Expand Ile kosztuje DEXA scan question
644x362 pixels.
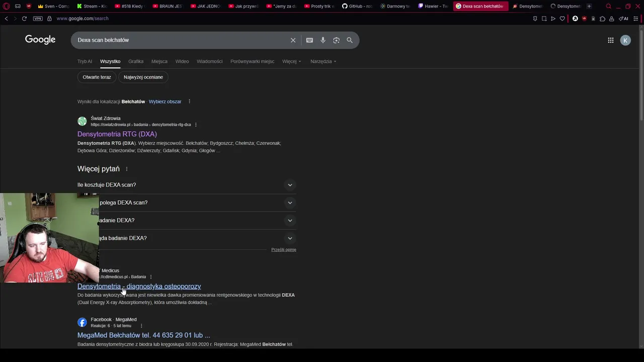pos(187,185)
